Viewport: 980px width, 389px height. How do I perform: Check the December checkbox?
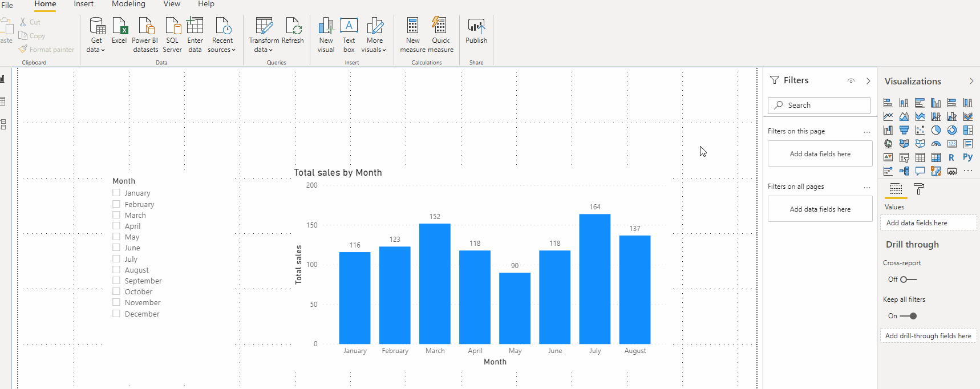116,314
